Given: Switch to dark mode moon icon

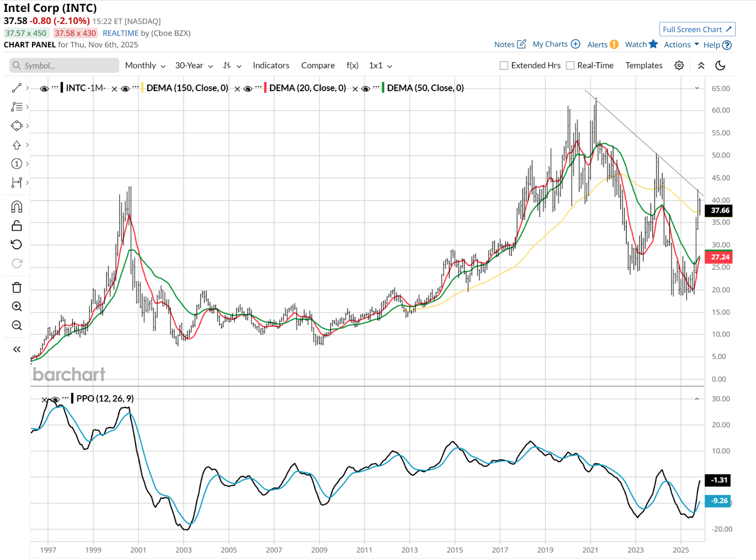Looking at the screenshot, I should [x=720, y=66].
